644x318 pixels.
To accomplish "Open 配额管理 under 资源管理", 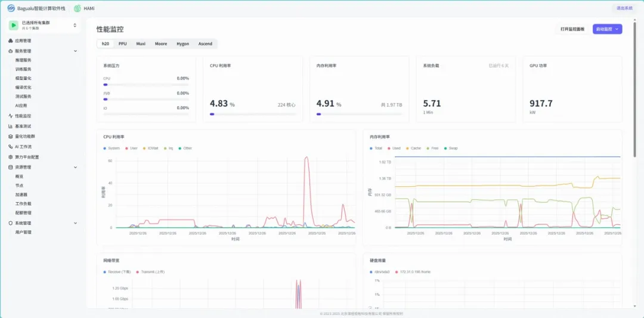I will click(23, 212).
